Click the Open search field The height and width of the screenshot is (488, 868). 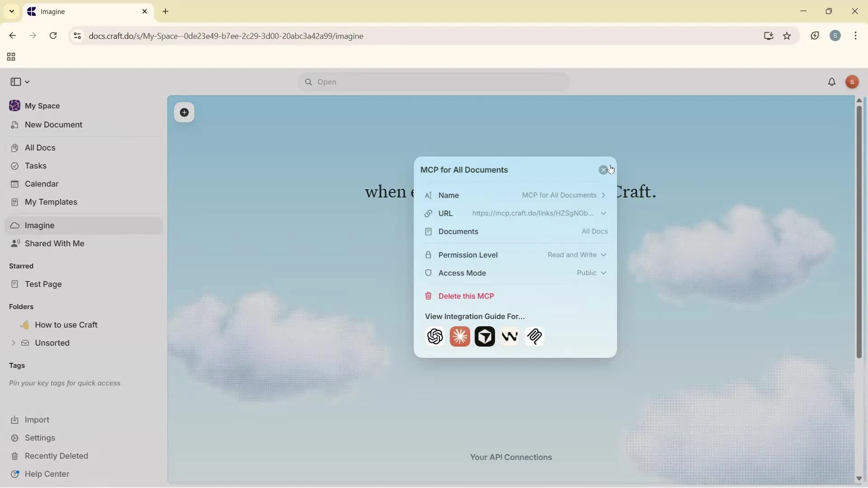434,82
